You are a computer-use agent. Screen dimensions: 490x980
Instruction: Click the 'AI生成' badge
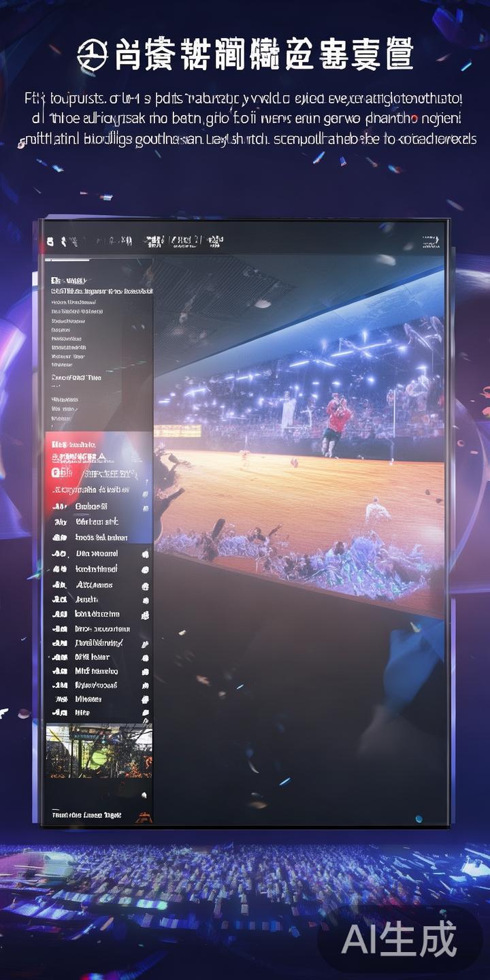(x=399, y=941)
